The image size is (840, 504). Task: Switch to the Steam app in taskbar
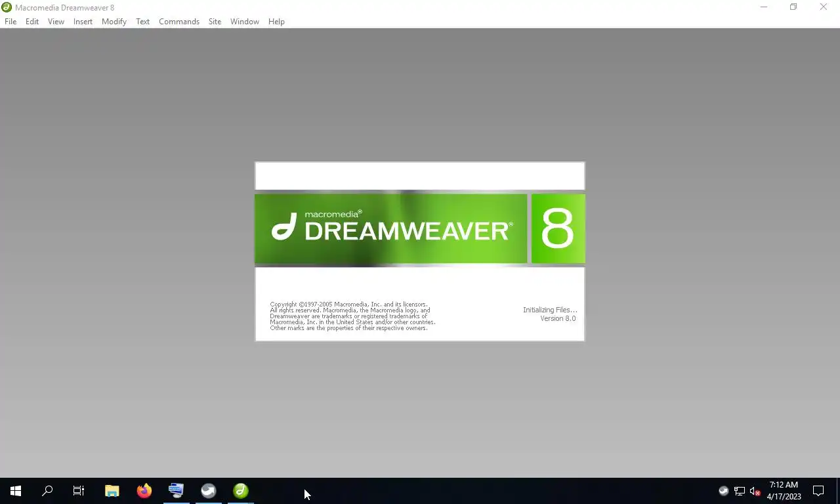click(208, 491)
